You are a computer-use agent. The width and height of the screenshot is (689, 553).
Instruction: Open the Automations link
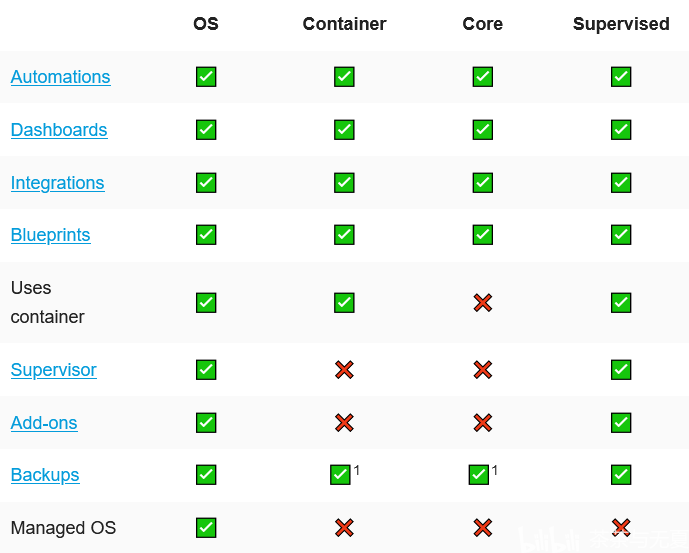click(61, 77)
